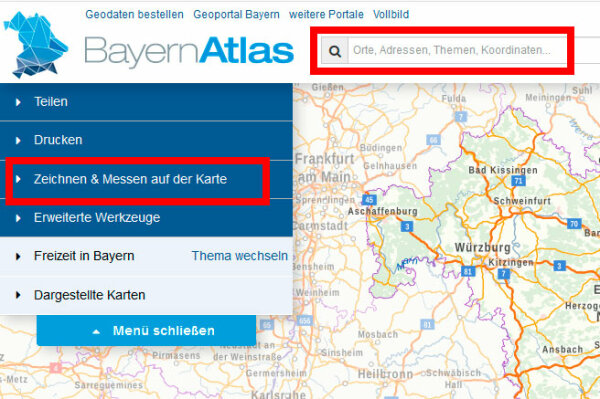Image resolution: width=600 pixels, height=399 pixels.
Task: Click the Thema wechseln link
Action: (x=240, y=256)
